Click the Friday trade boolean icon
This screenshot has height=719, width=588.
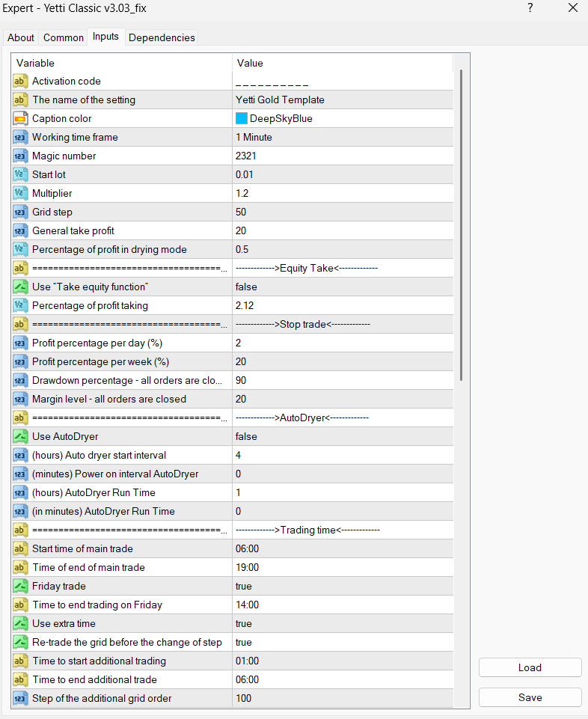click(20, 586)
